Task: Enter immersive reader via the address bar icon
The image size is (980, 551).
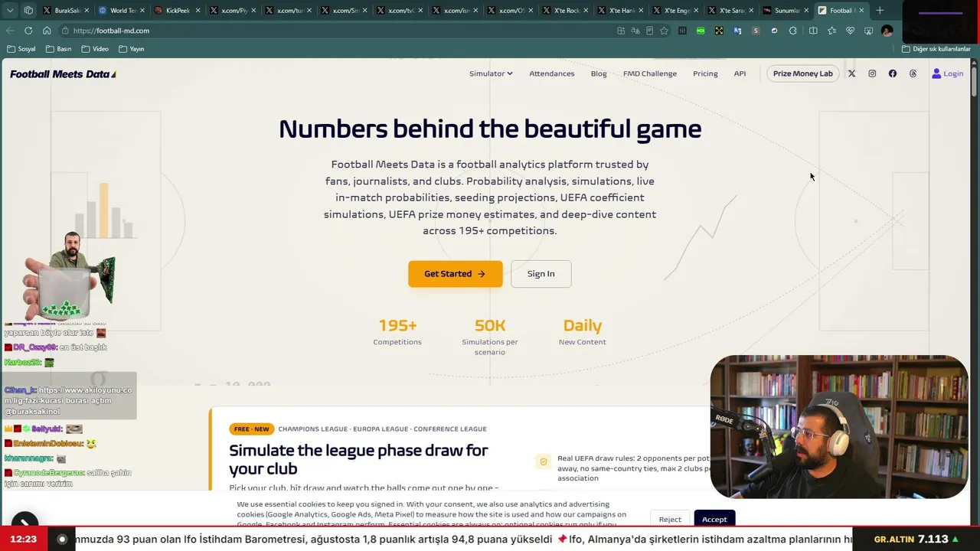Action: pyautogui.click(x=649, y=31)
